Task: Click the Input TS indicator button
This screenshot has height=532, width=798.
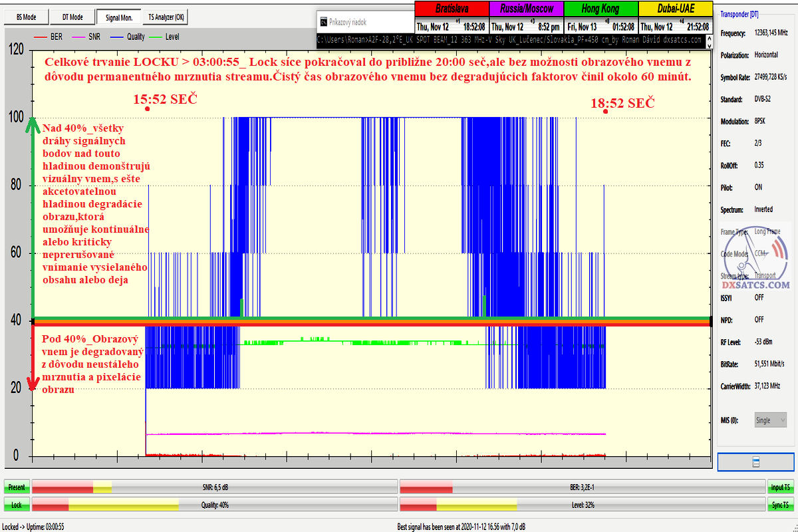Action: (780, 487)
